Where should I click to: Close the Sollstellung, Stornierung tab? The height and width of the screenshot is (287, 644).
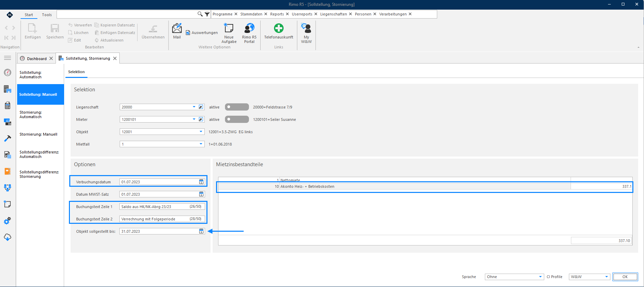(x=115, y=58)
